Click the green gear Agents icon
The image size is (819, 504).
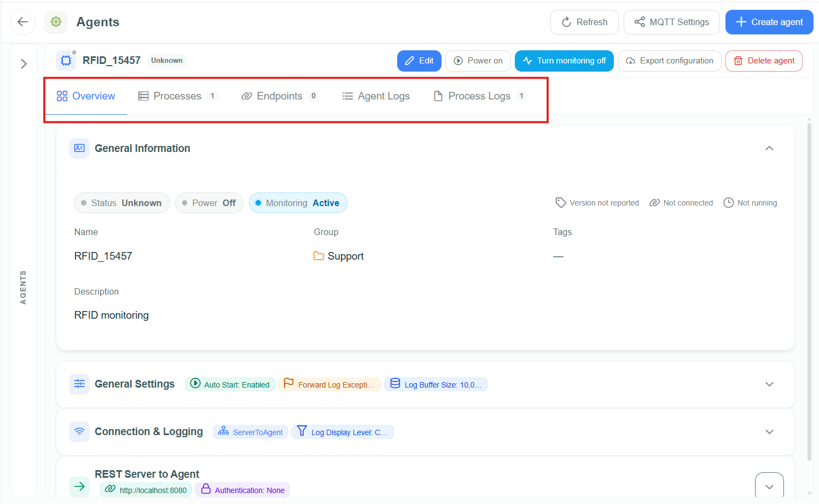coord(56,22)
